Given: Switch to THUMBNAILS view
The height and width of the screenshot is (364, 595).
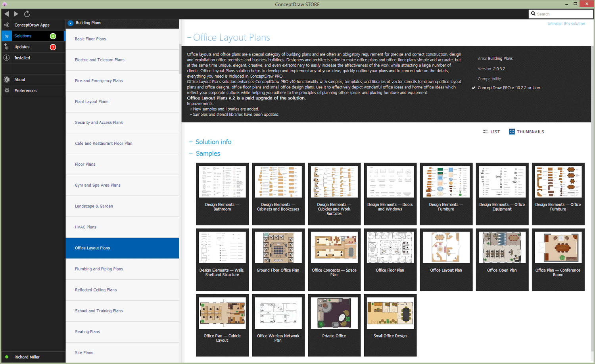Looking at the screenshot, I should (526, 132).
